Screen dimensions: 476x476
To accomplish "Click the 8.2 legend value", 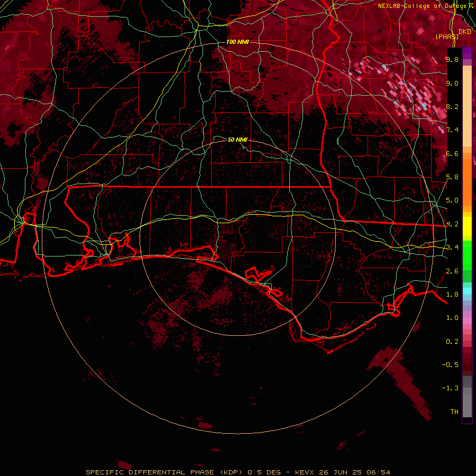I will click(x=452, y=106).
